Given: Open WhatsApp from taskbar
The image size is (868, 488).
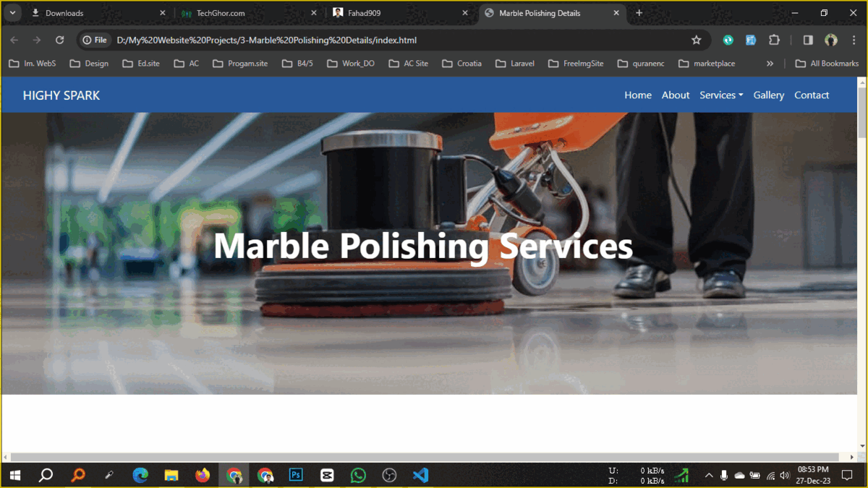Looking at the screenshot, I should pos(358,475).
